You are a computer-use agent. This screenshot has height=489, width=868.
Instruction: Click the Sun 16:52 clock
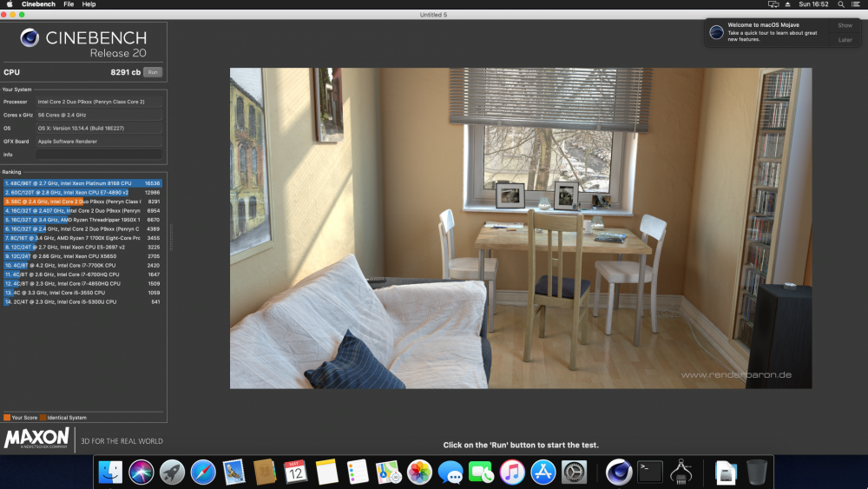813,3
